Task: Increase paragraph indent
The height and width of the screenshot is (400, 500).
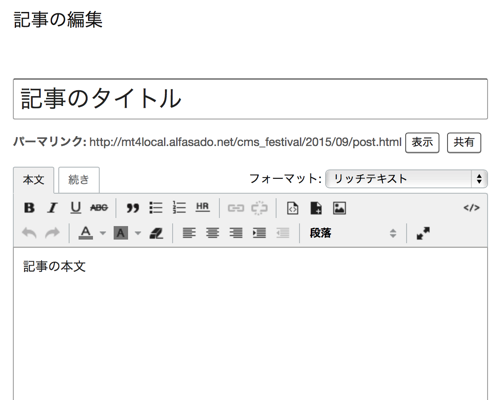Action: point(259,233)
